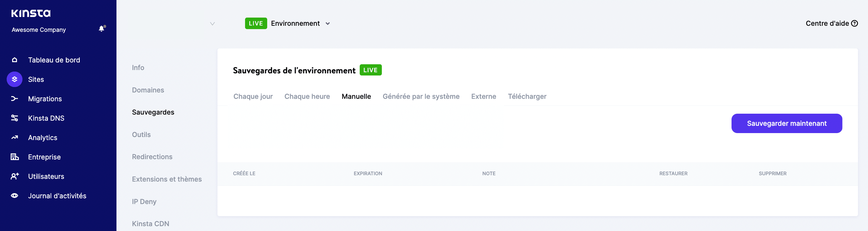The image size is (868, 231).
Task: Open Entreprise settings
Action: (x=44, y=157)
